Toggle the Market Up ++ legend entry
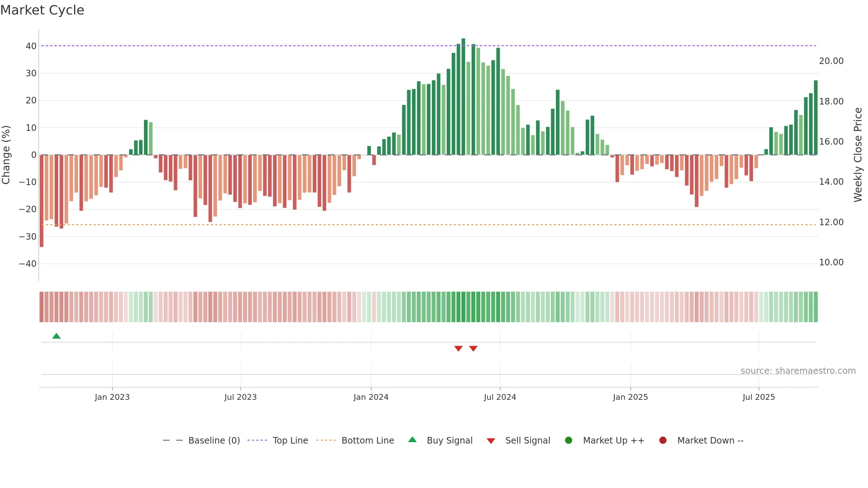Screen dimensions: 868x488 pyautogui.click(x=605, y=440)
